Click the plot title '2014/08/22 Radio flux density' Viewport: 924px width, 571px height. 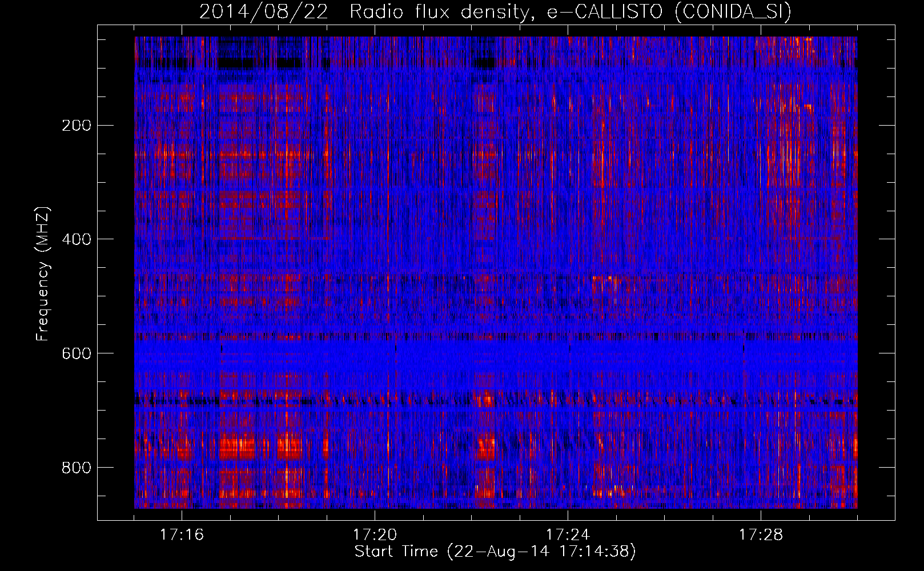(496, 11)
